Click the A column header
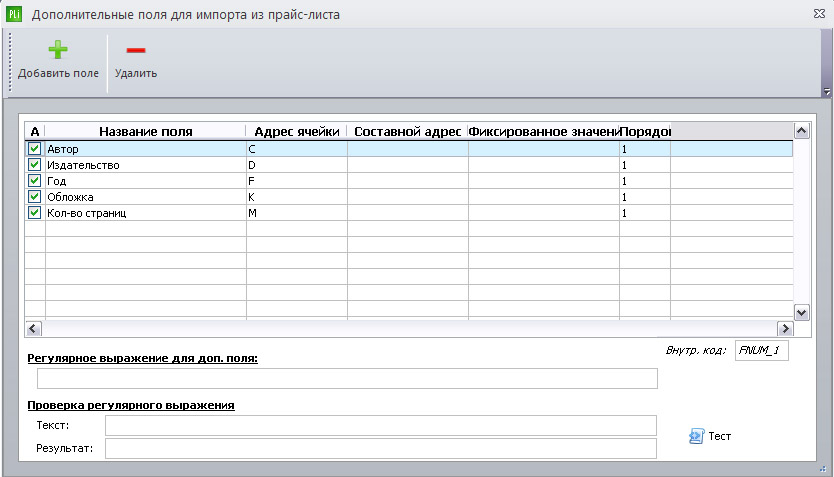834x477 pixels. [x=35, y=131]
